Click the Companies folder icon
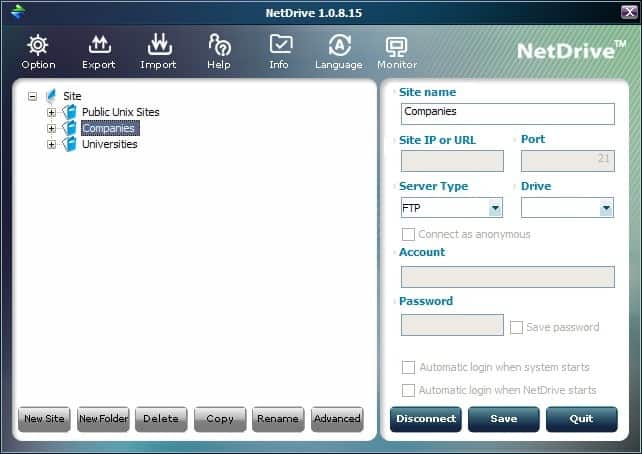The width and height of the screenshot is (642, 454). pos(70,128)
